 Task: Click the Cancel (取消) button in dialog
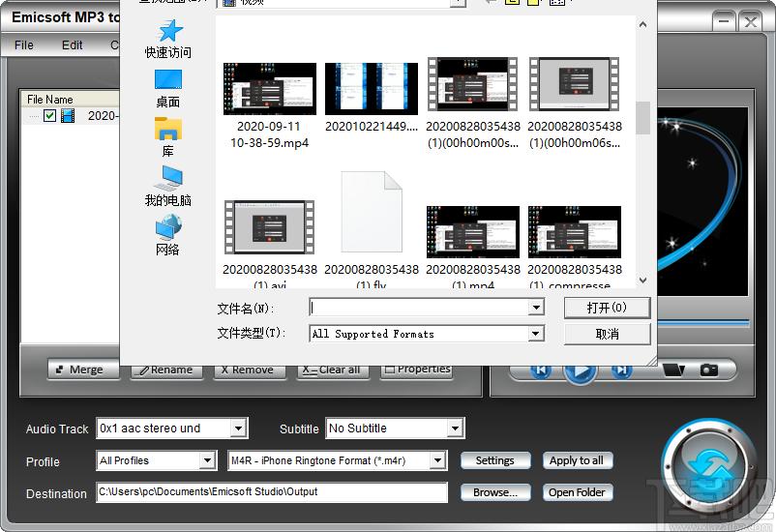pyautogui.click(x=607, y=334)
